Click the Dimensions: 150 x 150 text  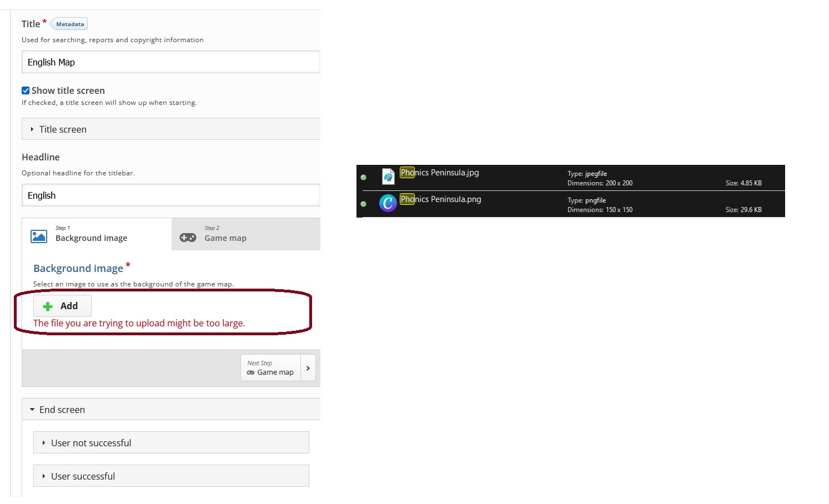point(600,210)
